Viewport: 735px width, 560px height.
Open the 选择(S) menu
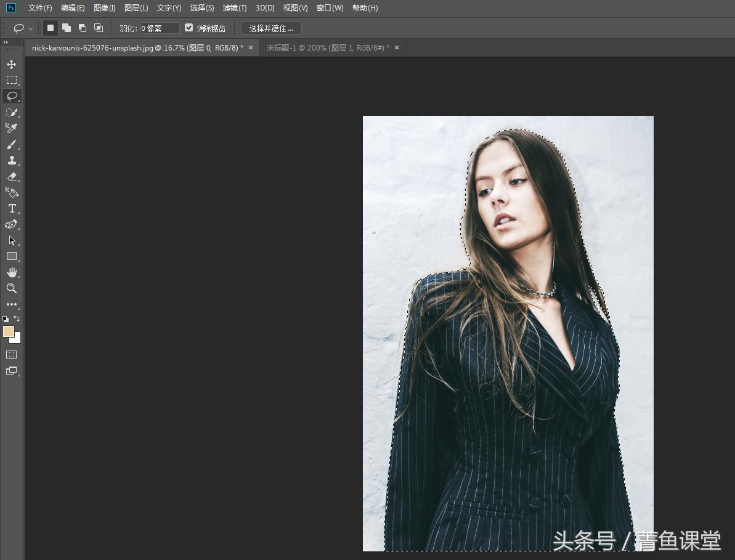click(x=202, y=8)
